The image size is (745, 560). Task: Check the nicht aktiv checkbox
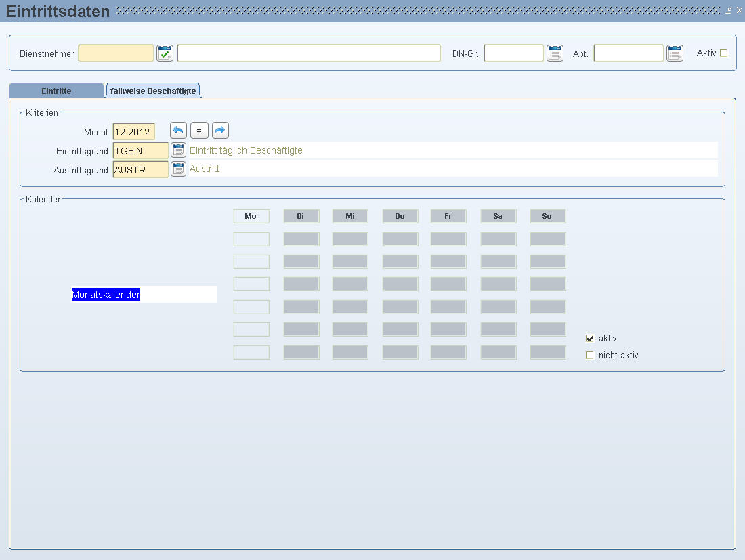590,356
